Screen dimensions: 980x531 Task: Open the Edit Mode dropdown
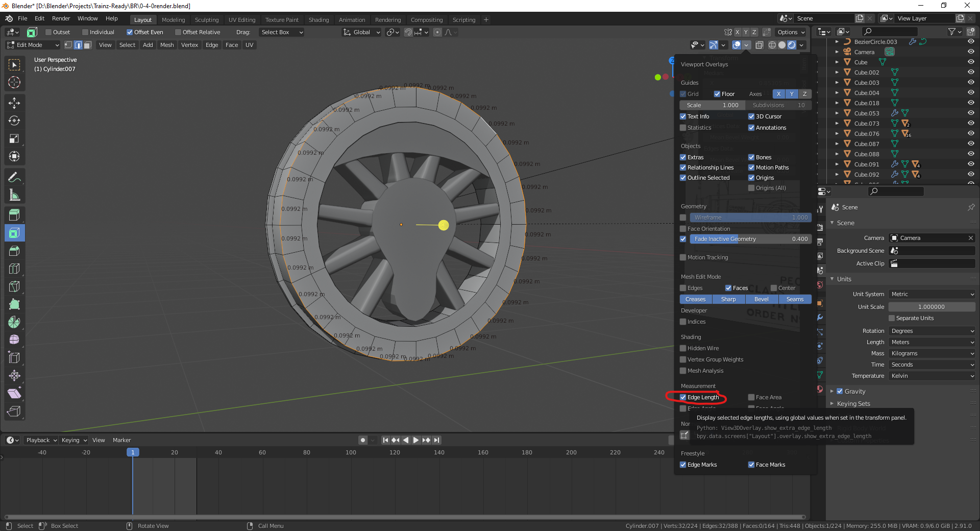33,45
